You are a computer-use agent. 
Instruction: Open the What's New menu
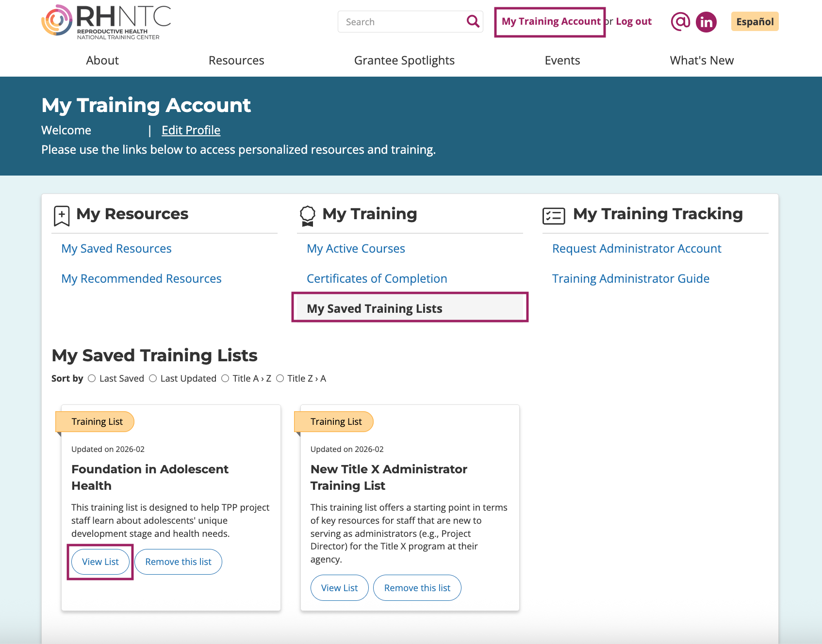click(702, 60)
